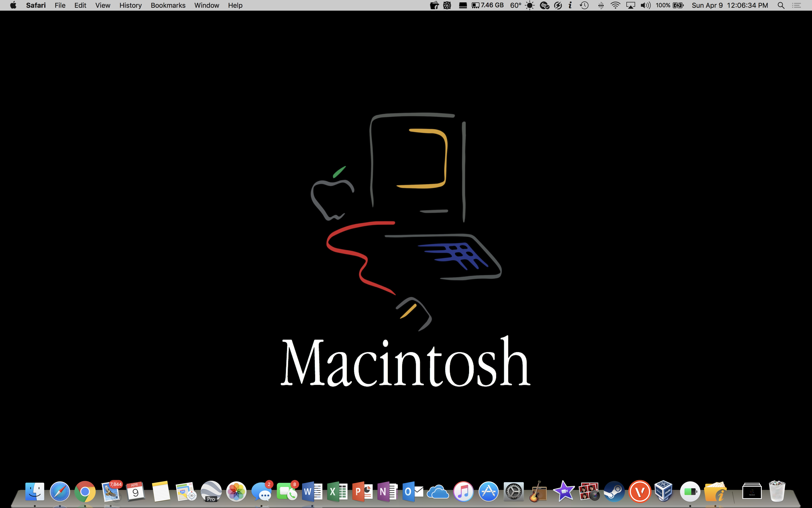Click the 60° temperature menu bar item

coord(516,5)
